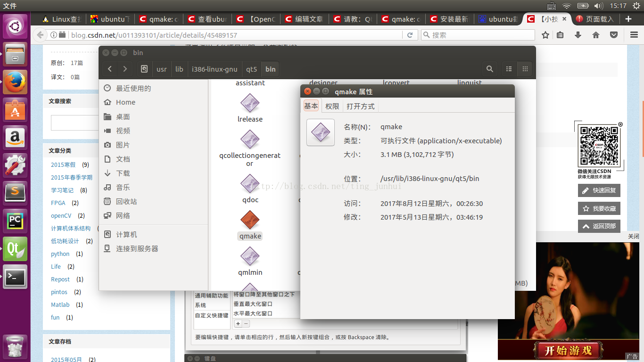
Task: Open a new Firefox tab
Action: click(628, 19)
